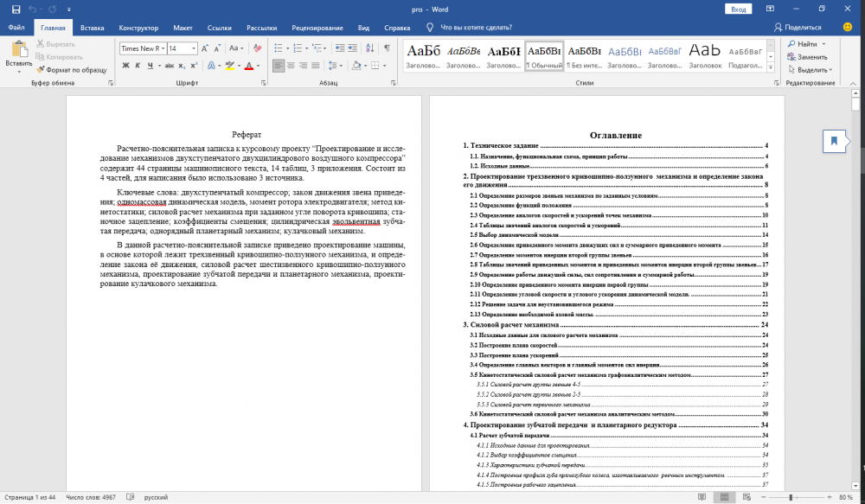Switch to the Рецензирование tab
Image resolution: width=865 pixels, height=504 pixels.
[317, 28]
